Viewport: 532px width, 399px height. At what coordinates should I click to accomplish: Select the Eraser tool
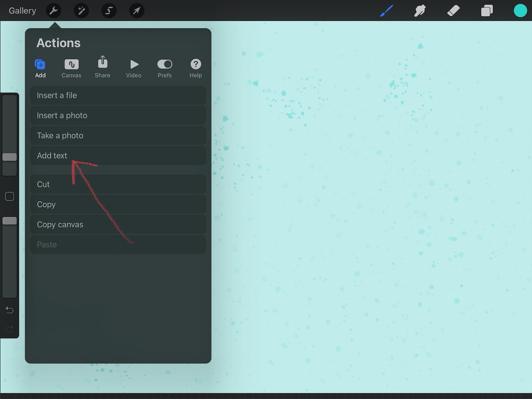453,11
